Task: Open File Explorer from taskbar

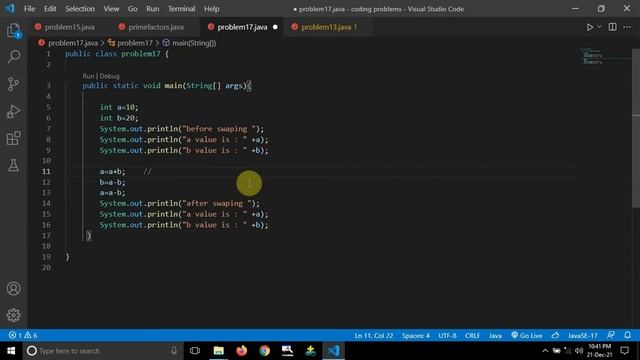Action: (x=218, y=351)
